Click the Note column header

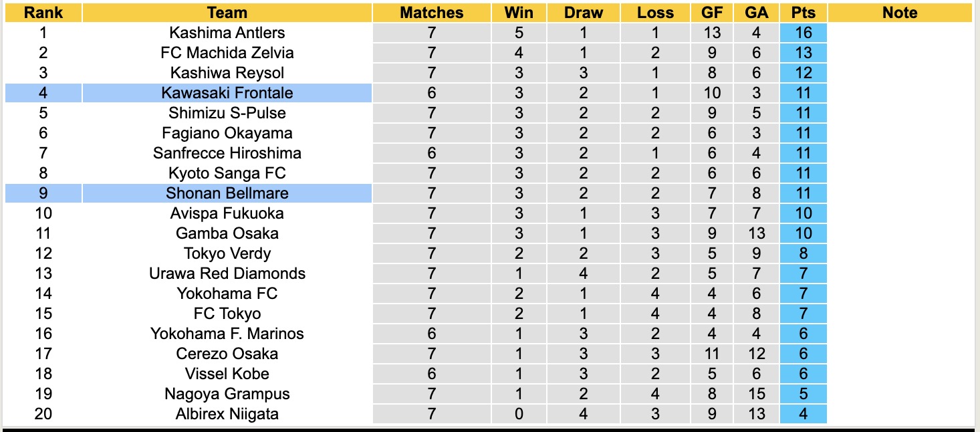899,13
